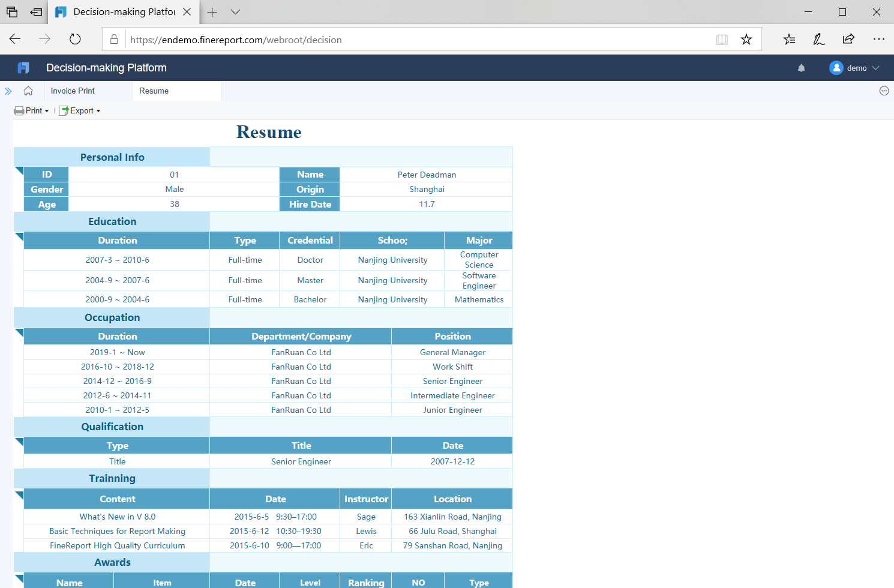Open browser settings and more menu
Image resolution: width=894 pixels, height=588 pixels.
tap(879, 39)
